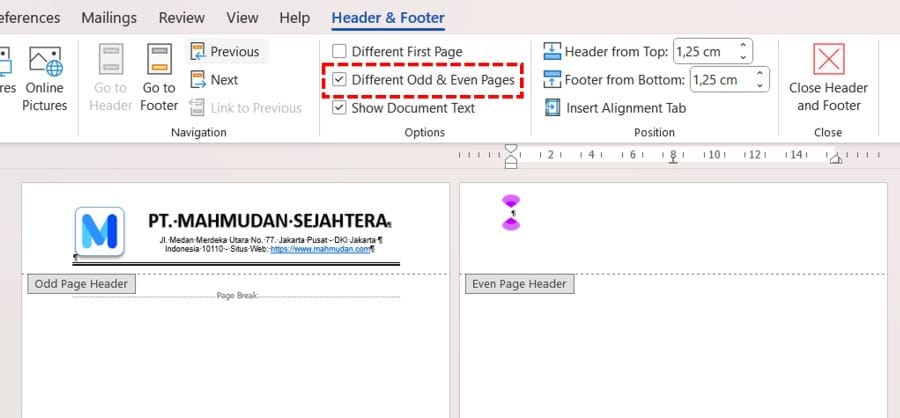Toggle the Show Document Text checkbox

[340, 108]
